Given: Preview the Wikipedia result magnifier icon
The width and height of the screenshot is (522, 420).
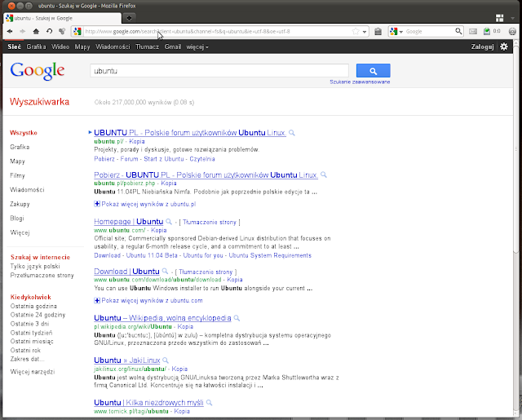Looking at the screenshot, I should pos(237,318).
